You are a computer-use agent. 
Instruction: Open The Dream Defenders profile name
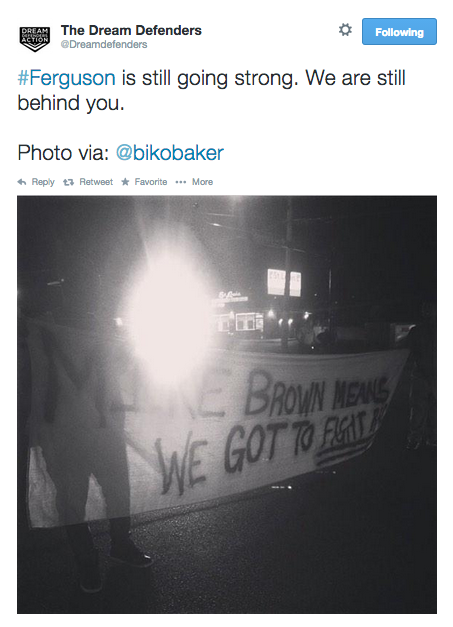[x=131, y=30]
